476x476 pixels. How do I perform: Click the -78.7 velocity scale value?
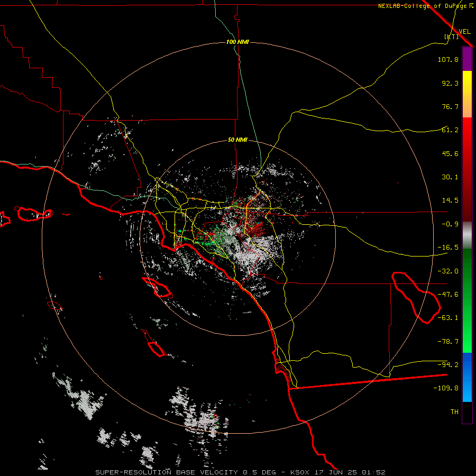coord(448,342)
